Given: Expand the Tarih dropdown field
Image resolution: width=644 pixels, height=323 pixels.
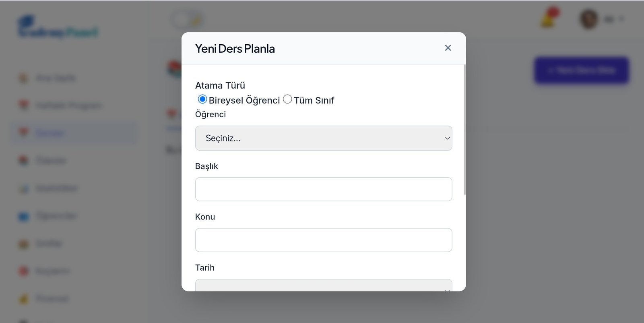Looking at the screenshot, I should pos(323,285).
